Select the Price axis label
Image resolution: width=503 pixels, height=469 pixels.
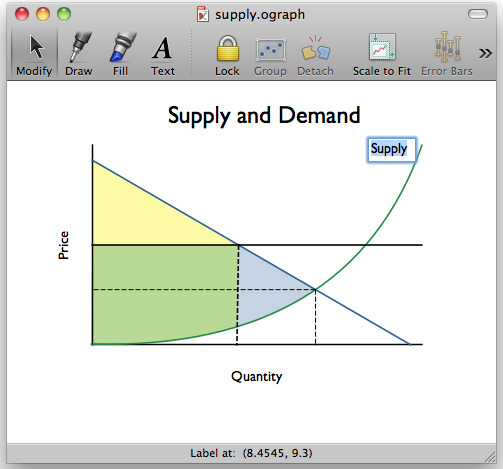coord(63,245)
